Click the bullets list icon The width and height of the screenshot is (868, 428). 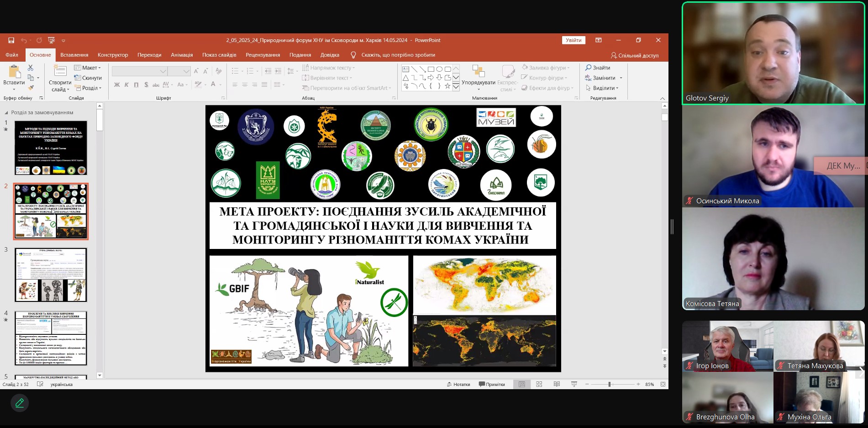[x=235, y=71]
